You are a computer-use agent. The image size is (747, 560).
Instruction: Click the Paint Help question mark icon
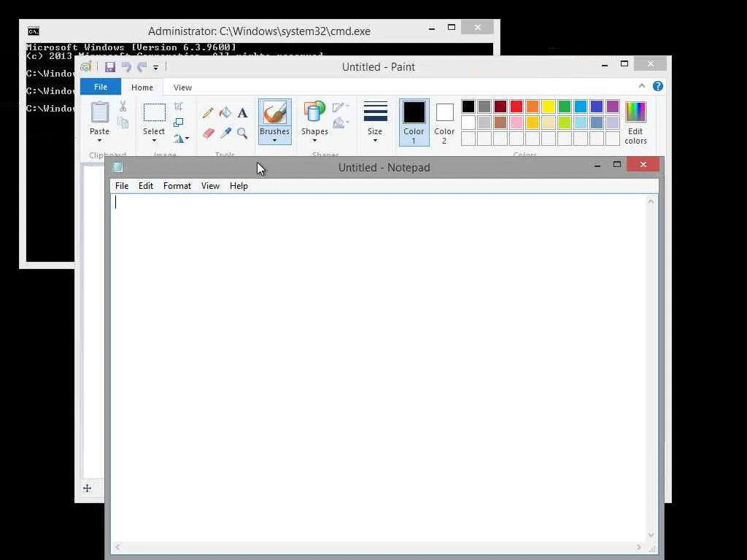pyautogui.click(x=658, y=86)
